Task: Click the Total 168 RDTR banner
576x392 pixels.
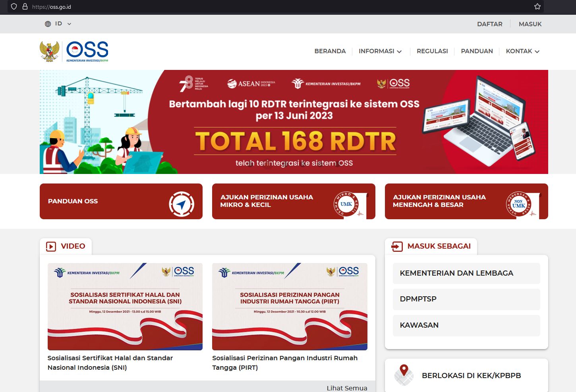Action: point(294,122)
